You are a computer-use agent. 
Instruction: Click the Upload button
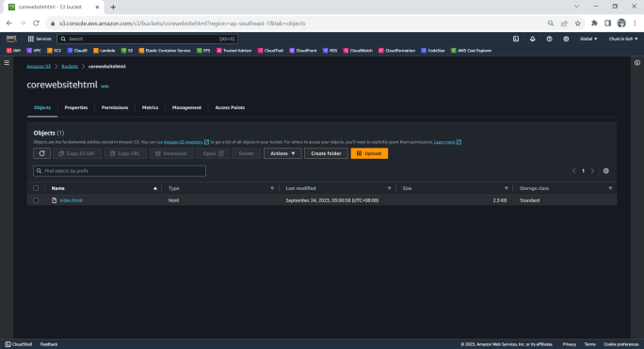(369, 153)
